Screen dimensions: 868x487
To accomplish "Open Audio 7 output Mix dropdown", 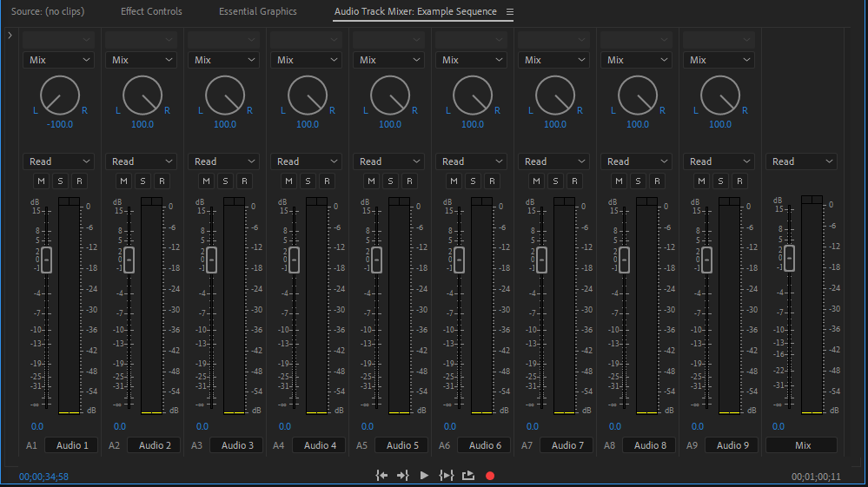I will tap(553, 60).
